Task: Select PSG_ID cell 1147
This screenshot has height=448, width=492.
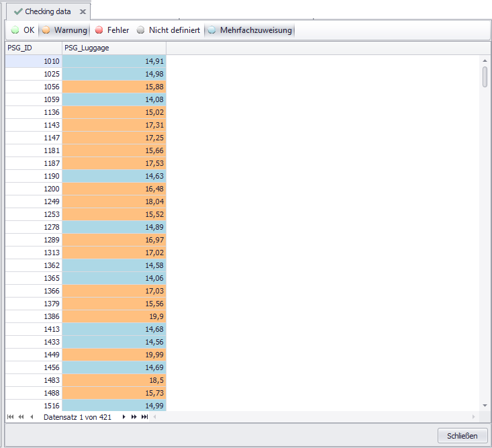Action: [x=34, y=138]
